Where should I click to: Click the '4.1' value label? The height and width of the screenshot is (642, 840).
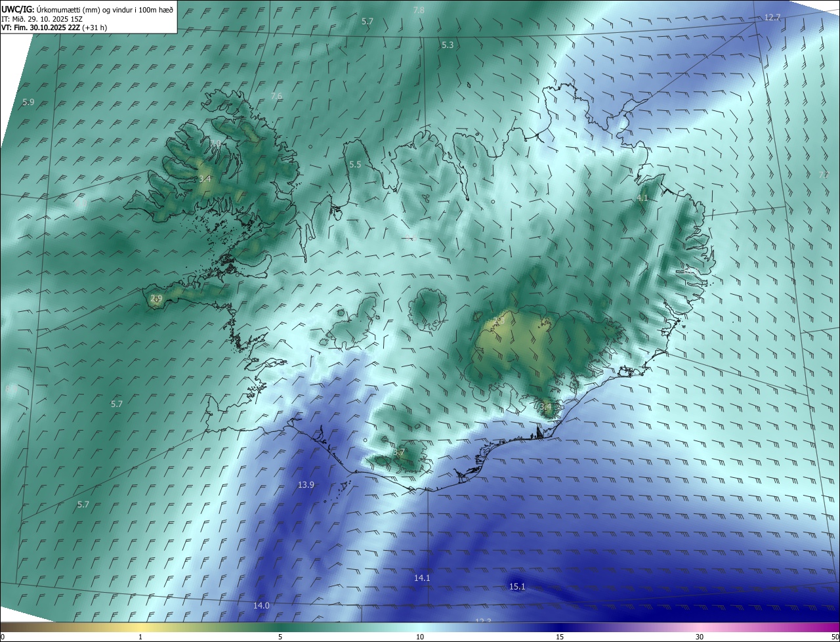[642, 198]
